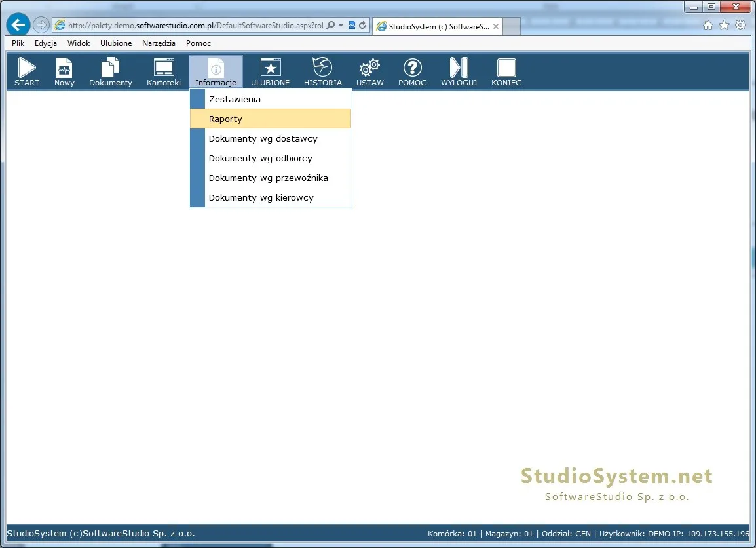Click the WYLOGUJ logout icon
This screenshot has height=548, width=756.
(x=459, y=71)
